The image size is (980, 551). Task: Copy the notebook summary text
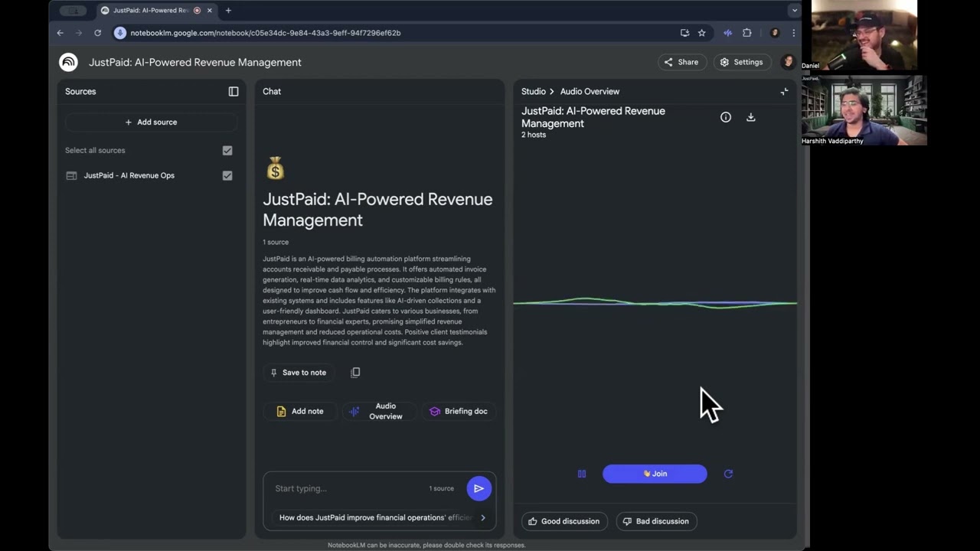point(355,373)
